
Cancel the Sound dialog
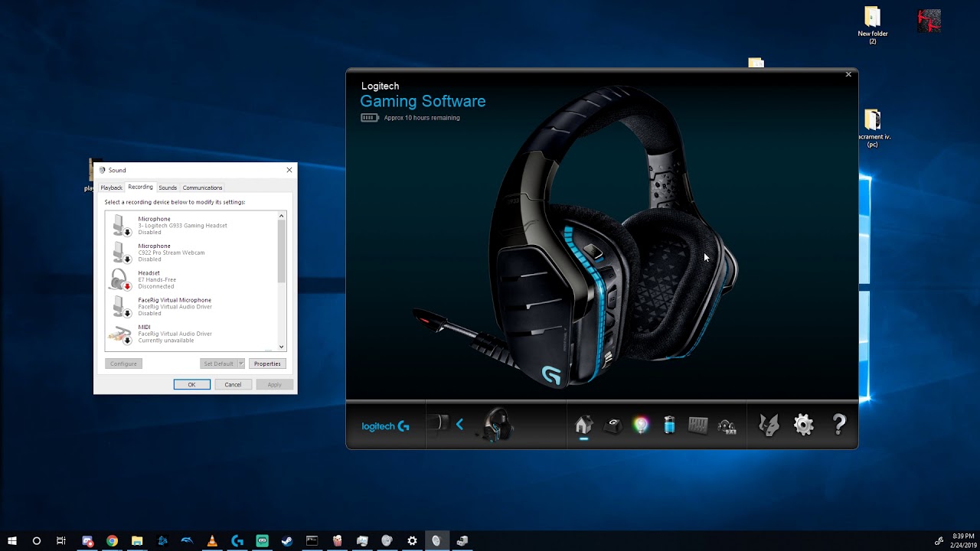(x=233, y=384)
